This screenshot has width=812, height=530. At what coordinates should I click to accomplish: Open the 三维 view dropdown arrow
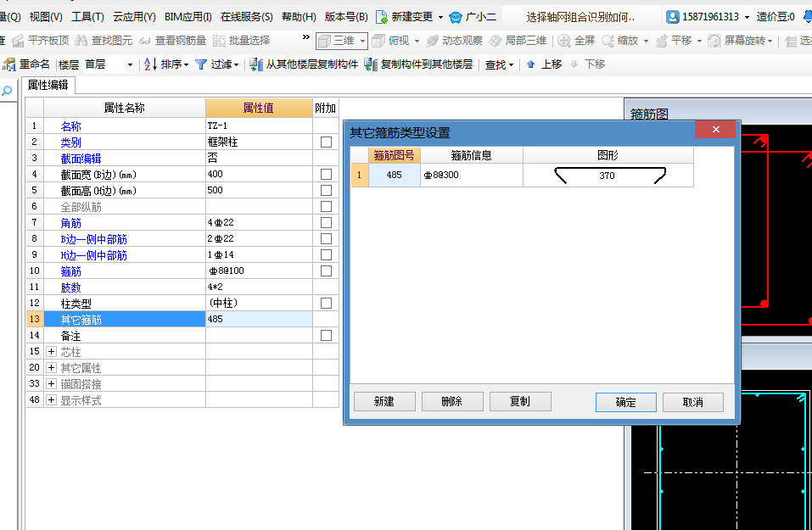tap(362, 41)
